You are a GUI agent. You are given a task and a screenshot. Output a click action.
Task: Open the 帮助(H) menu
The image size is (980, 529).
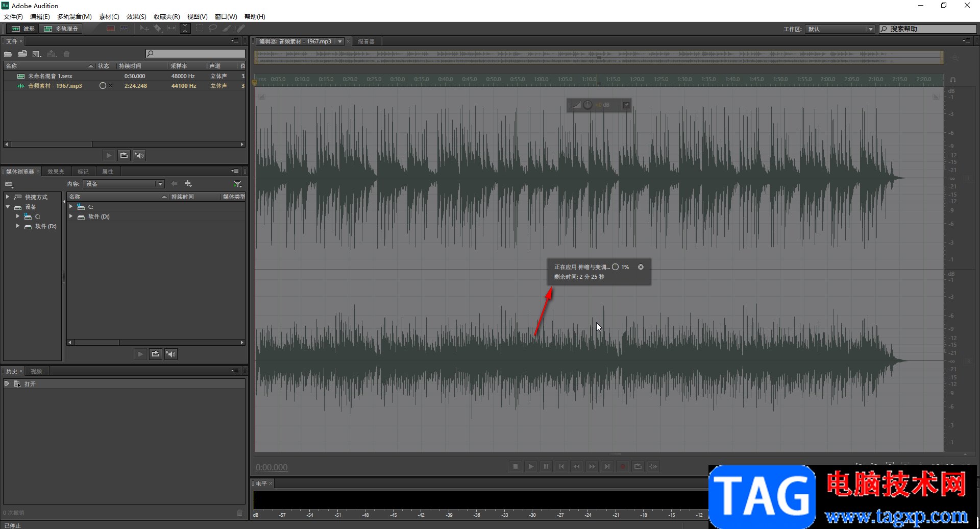255,17
